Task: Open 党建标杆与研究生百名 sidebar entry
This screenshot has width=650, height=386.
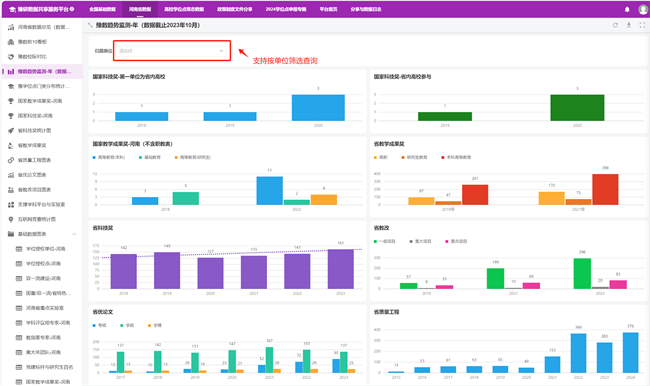Action: tap(49, 367)
